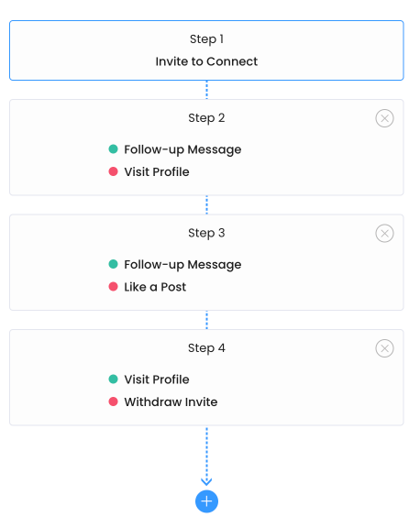Open Visit Profile action in Step 2
Screen dimensions: 420x528
pyautogui.click(x=157, y=171)
